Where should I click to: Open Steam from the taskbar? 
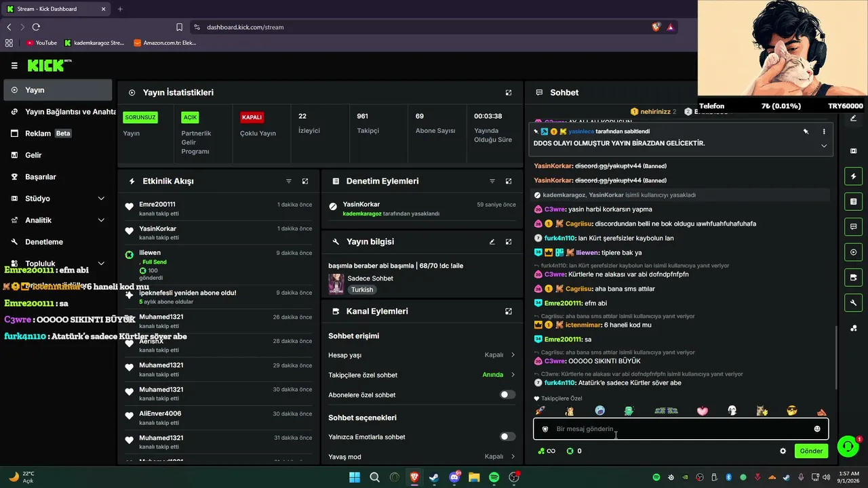(x=434, y=477)
